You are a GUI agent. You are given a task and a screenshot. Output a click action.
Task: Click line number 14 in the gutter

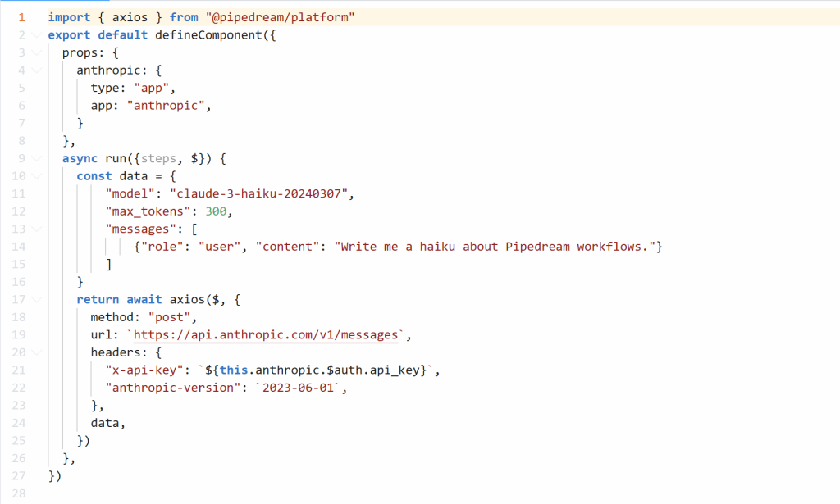coord(19,247)
